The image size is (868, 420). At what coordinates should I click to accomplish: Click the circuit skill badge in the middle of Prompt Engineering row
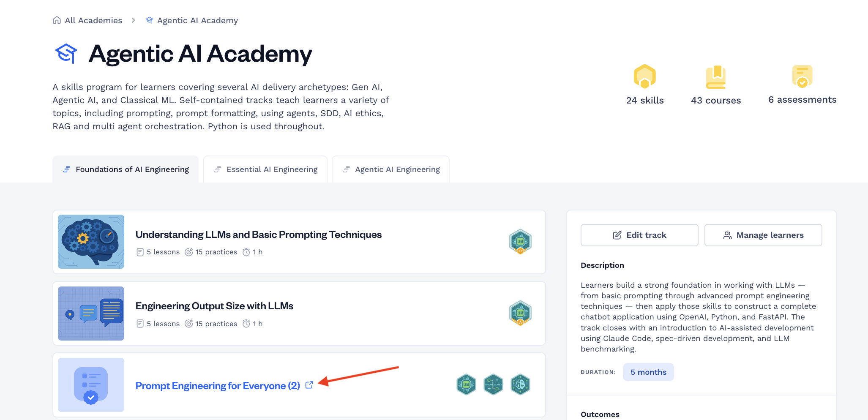tap(493, 385)
